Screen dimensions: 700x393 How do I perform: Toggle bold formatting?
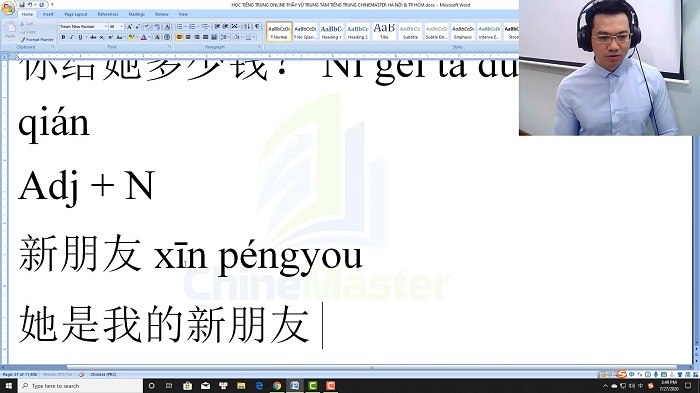point(63,37)
